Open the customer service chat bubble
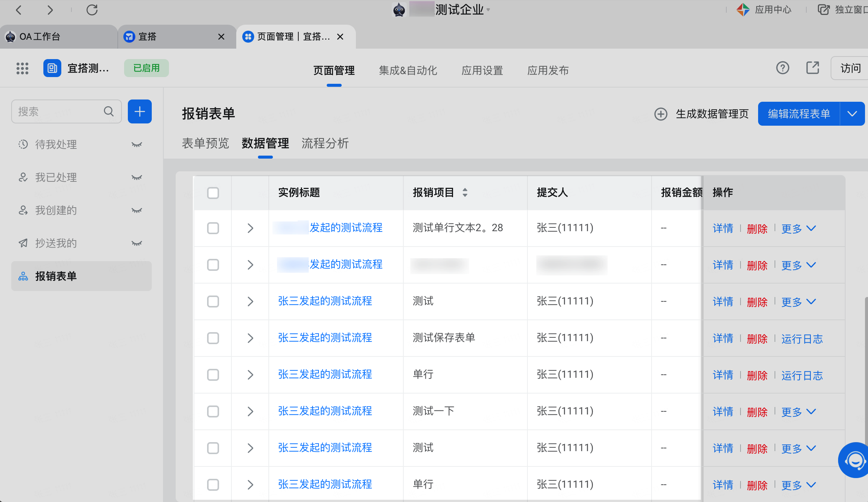The width and height of the screenshot is (868, 502). click(x=855, y=460)
